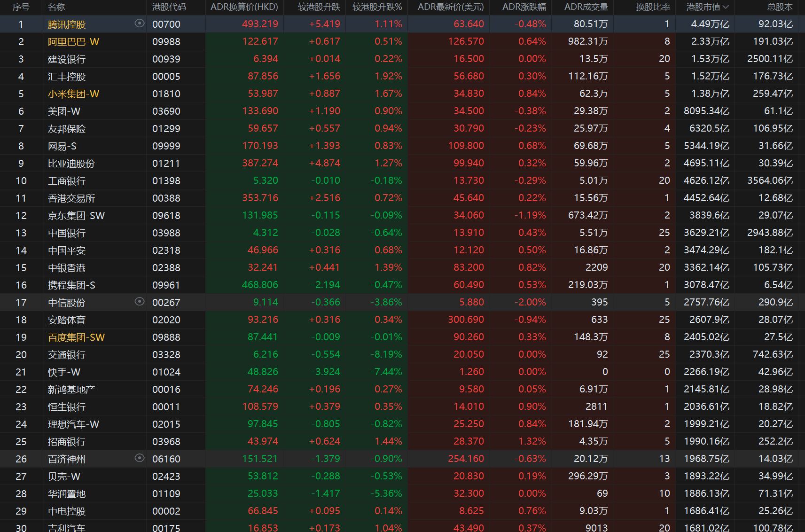Image resolution: width=805 pixels, height=532 pixels.
Task: Click the circular marker icon beside 中信股份
Action: [140, 301]
